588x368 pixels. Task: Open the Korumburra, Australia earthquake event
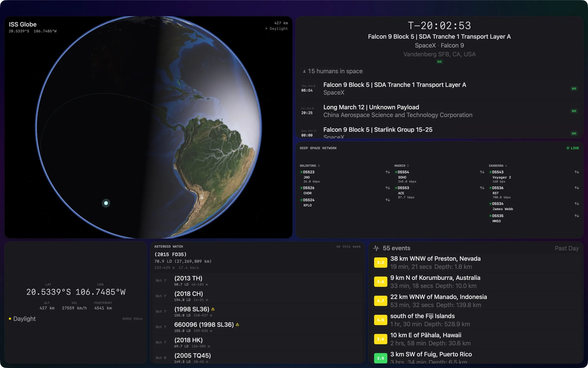click(476, 282)
